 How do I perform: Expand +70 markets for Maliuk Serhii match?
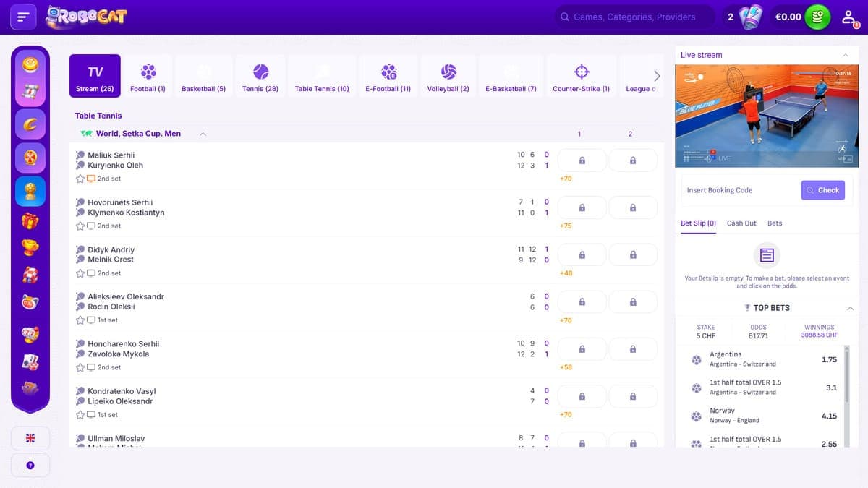point(566,179)
